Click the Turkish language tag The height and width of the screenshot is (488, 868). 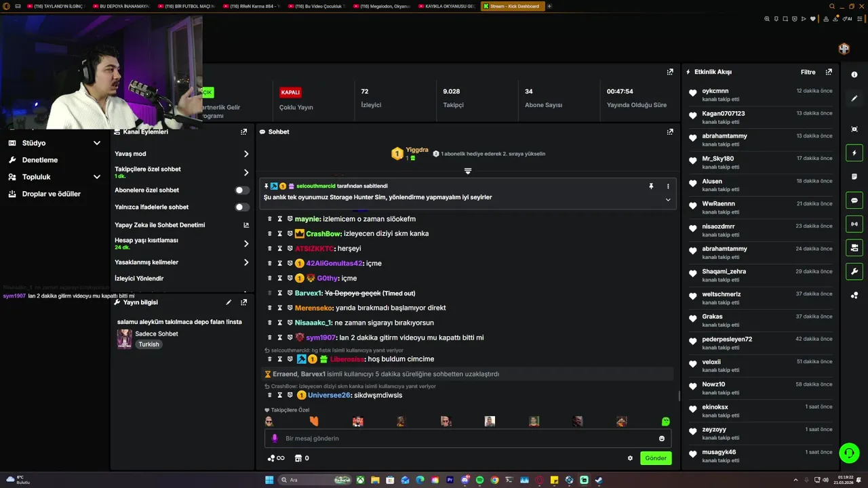click(x=149, y=344)
